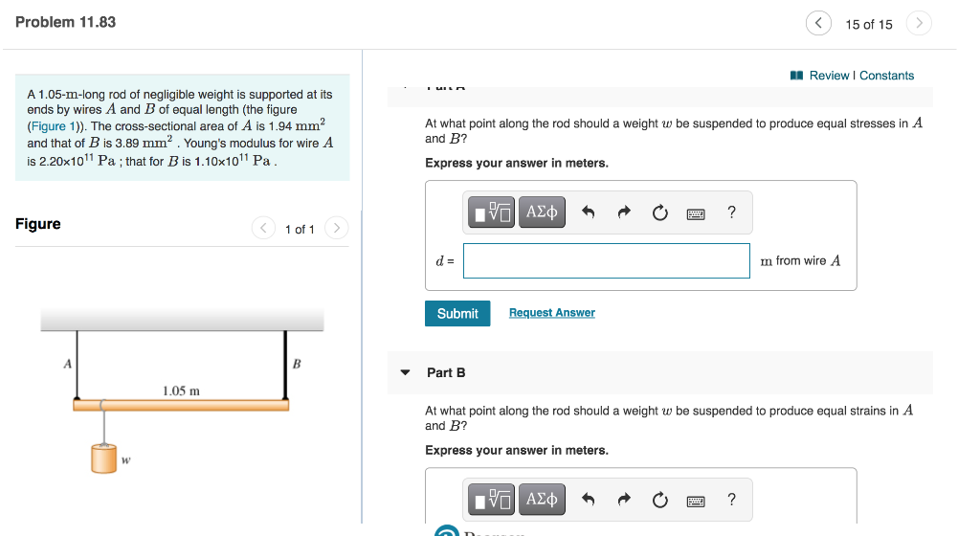Click help question mark in Part A toolbar
The image size is (980, 536).
click(732, 212)
